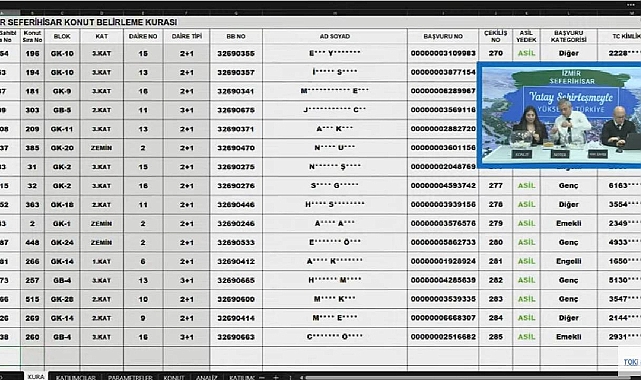This screenshot has height=380, width=641.
Task: Select Emekli category cell in row 279
Action: [x=569, y=224]
